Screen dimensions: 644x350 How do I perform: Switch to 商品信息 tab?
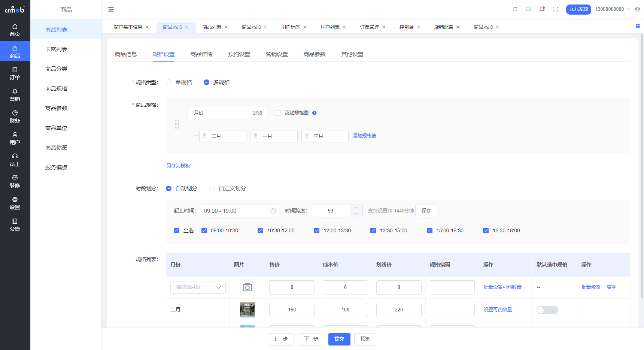tap(126, 54)
